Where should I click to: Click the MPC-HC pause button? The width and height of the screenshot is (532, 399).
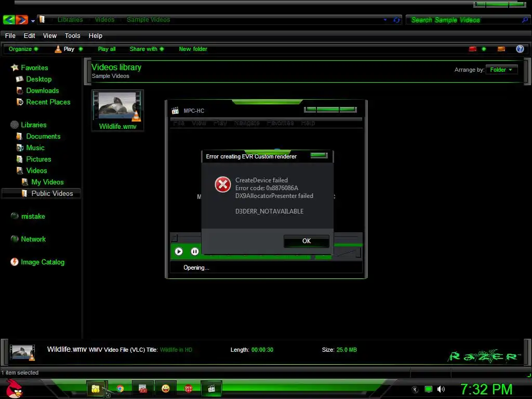coord(194,251)
